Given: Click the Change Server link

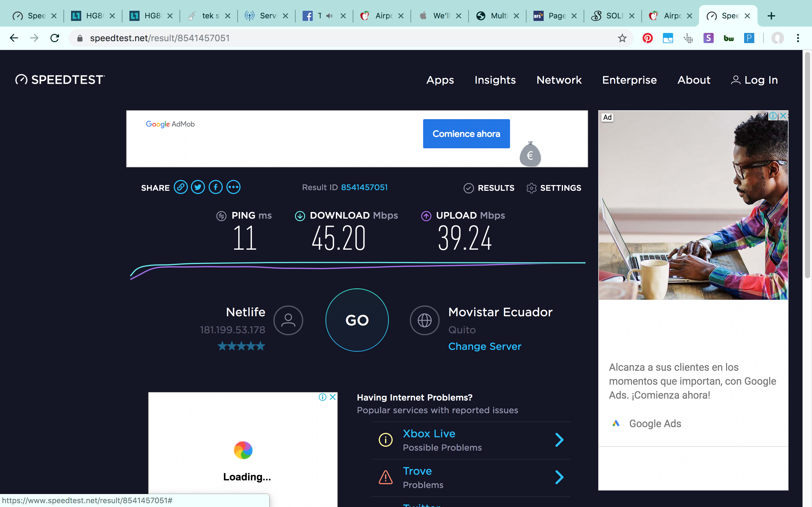Looking at the screenshot, I should (x=485, y=346).
